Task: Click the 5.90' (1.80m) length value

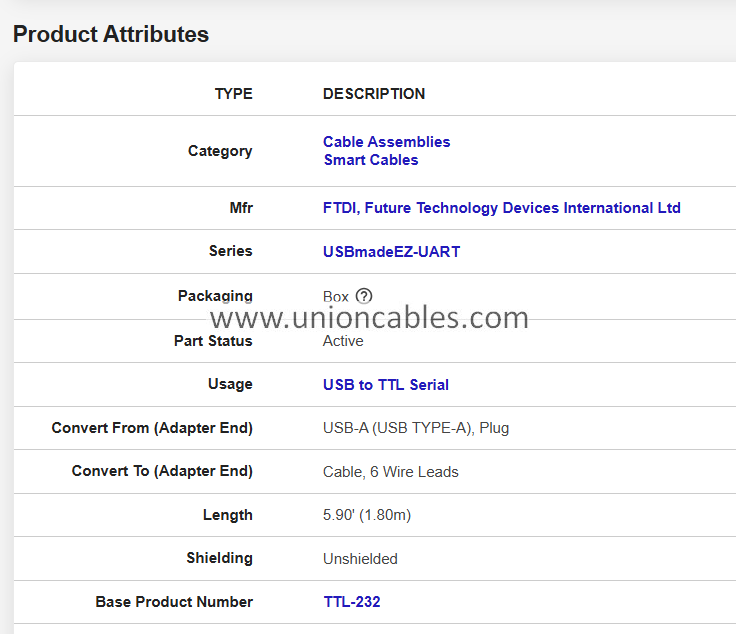Action: click(x=366, y=515)
